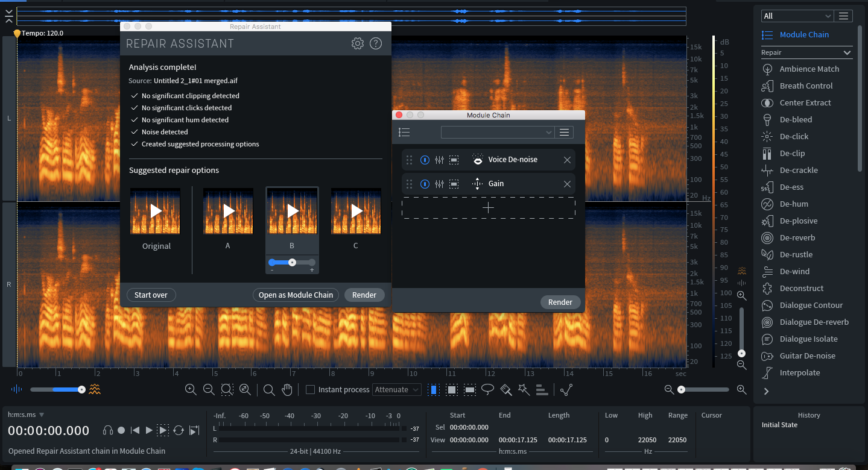The width and height of the screenshot is (868, 470).
Task: Open the Attenuate mode dropdown
Action: [396, 390]
